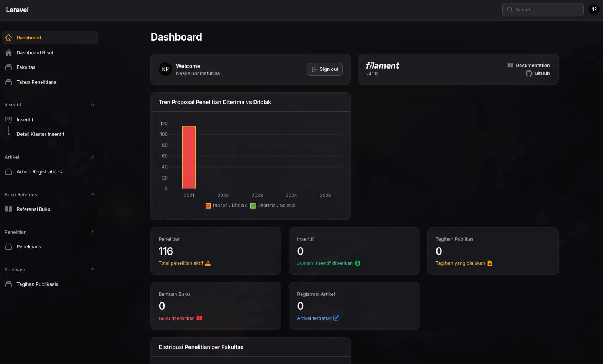This screenshot has width=603, height=364.
Task: Click the Article Registrations sidebar icon
Action: point(8,171)
